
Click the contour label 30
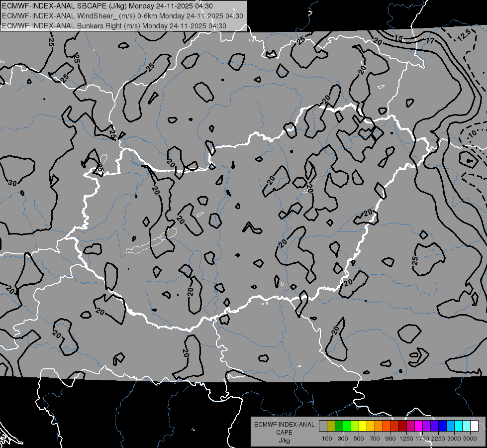pos(12,183)
